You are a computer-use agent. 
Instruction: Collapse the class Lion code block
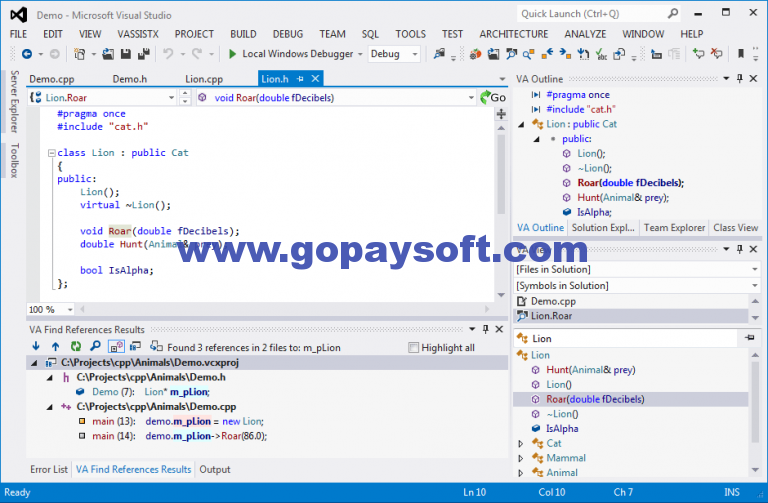point(51,153)
